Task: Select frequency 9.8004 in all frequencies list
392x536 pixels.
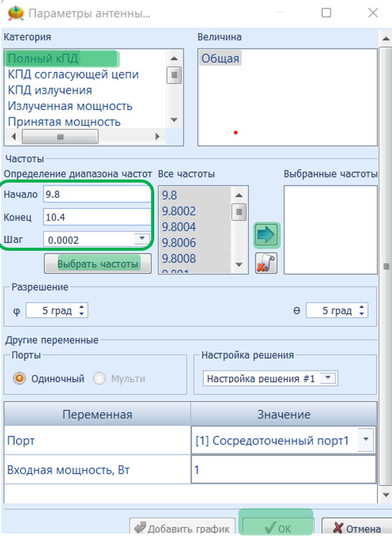Action: pos(178,227)
